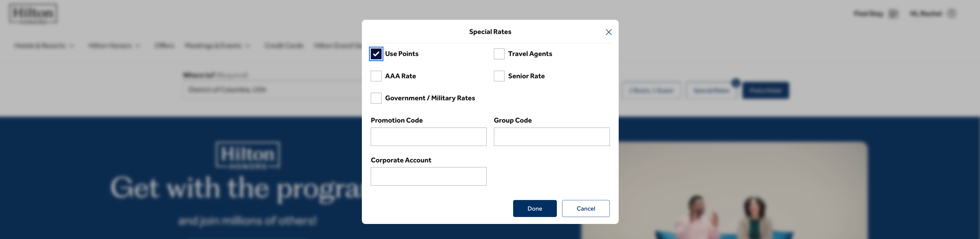Screen dimensions: 980x239
Task: Close the Special Rates dialog with X
Action: [608, 32]
